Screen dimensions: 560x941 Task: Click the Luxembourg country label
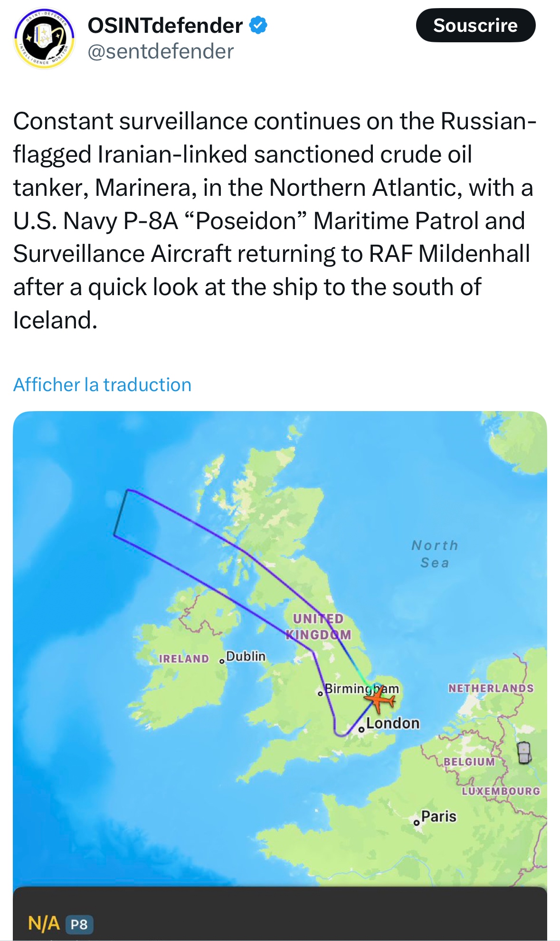pyautogui.click(x=501, y=791)
